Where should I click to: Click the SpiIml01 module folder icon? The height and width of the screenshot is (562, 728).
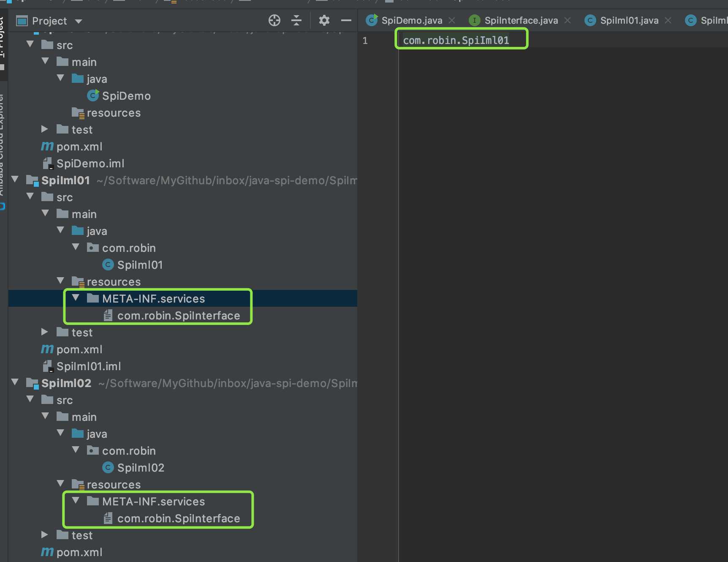[33, 180]
